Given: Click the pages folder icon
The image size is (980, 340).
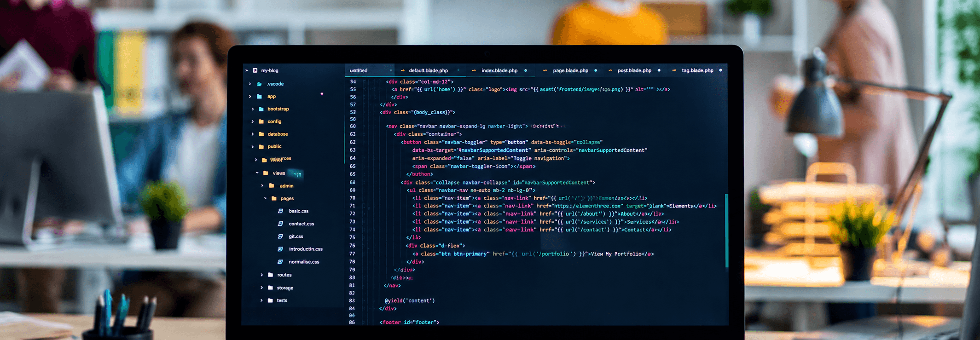Looking at the screenshot, I should point(274,198).
